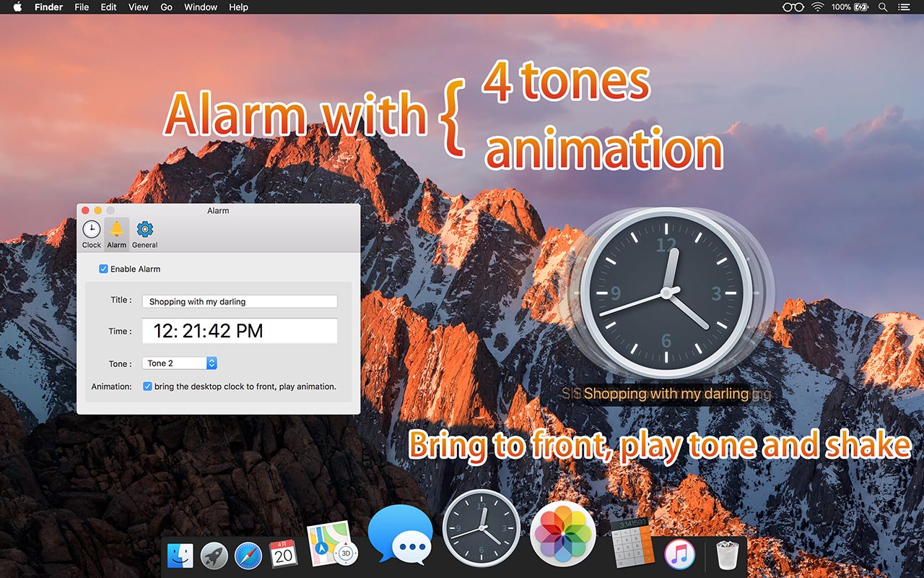Open the Clock tab in Alarm window
The image size is (924, 578).
click(x=92, y=235)
